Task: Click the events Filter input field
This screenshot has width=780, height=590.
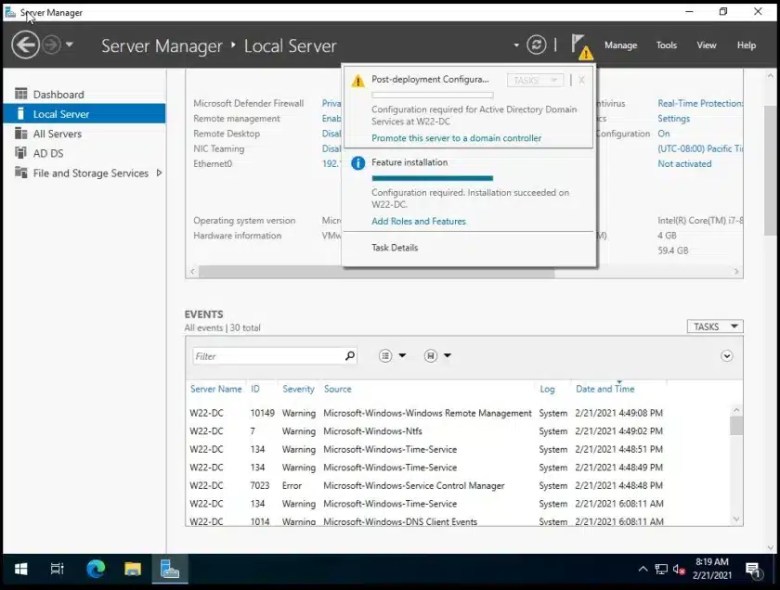Action: 268,356
